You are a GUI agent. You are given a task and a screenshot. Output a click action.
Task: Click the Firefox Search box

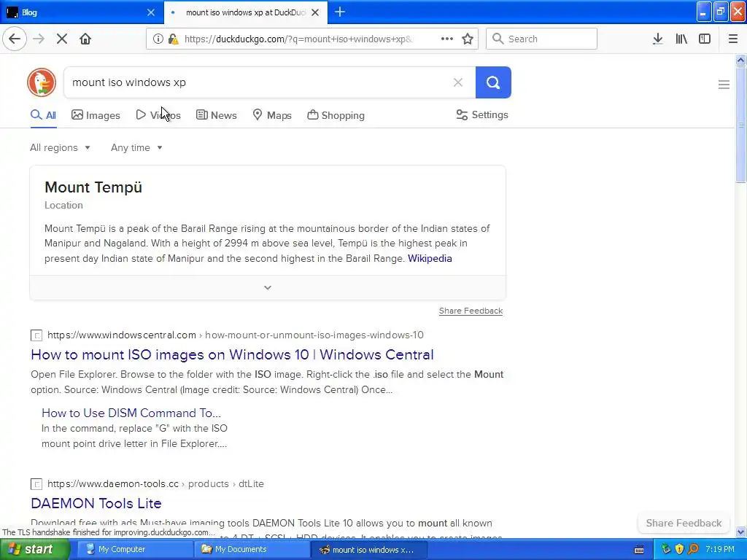pos(541,39)
